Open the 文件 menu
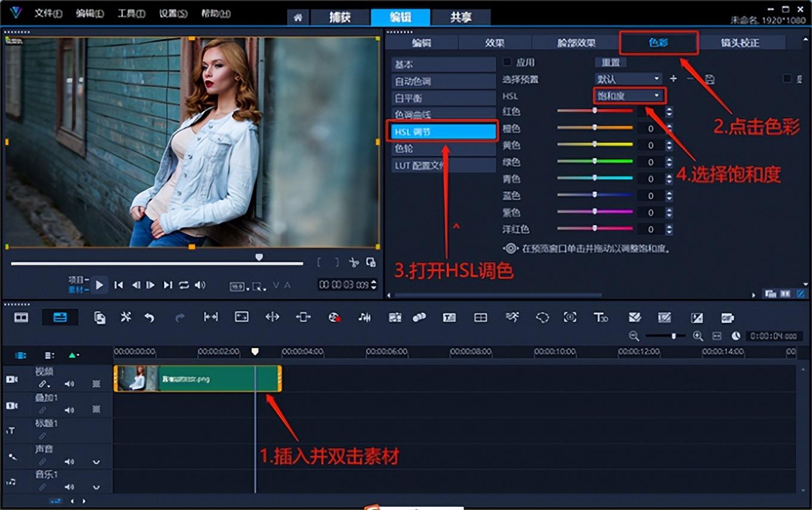The image size is (812, 510). coord(48,13)
